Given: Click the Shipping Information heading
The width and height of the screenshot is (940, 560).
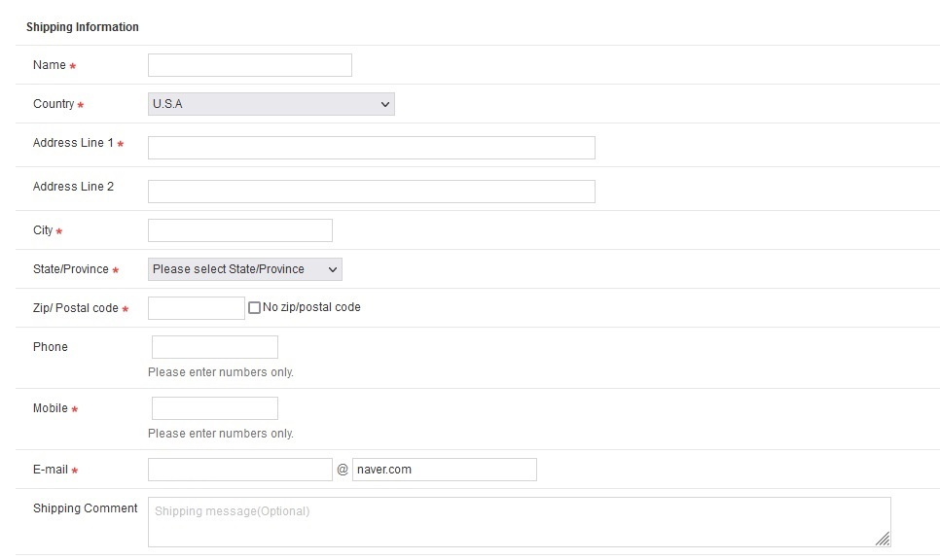Looking at the screenshot, I should [x=83, y=27].
